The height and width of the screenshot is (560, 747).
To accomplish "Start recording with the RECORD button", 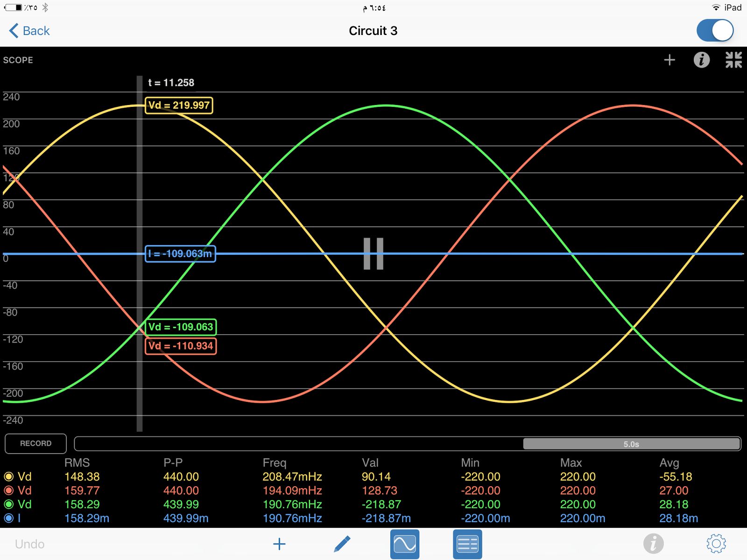I will [35, 443].
